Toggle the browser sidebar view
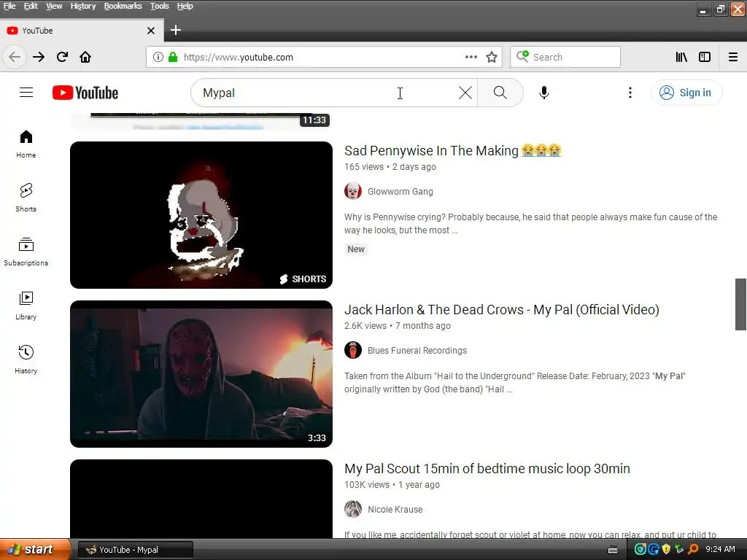Screen dimensions: 747x560 click(705, 57)
